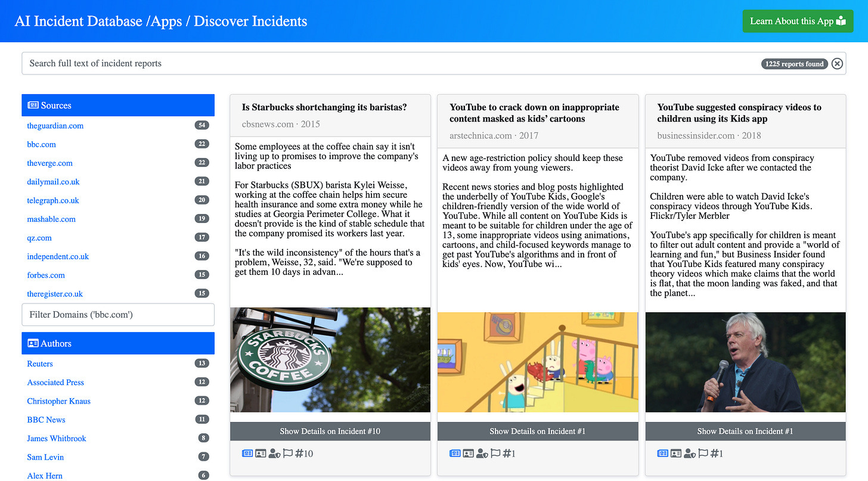Click the Authors panel header
The width and height of the screenshot is (868, 481).
118,343
